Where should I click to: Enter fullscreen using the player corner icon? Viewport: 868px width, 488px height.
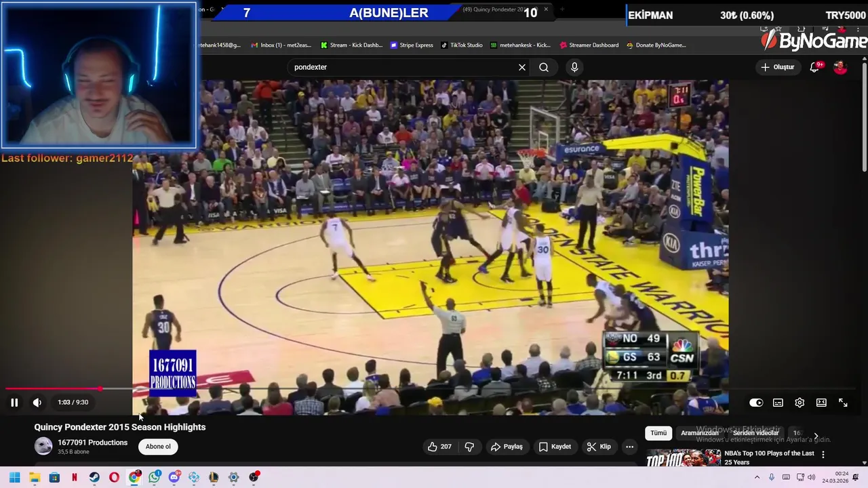843,403
